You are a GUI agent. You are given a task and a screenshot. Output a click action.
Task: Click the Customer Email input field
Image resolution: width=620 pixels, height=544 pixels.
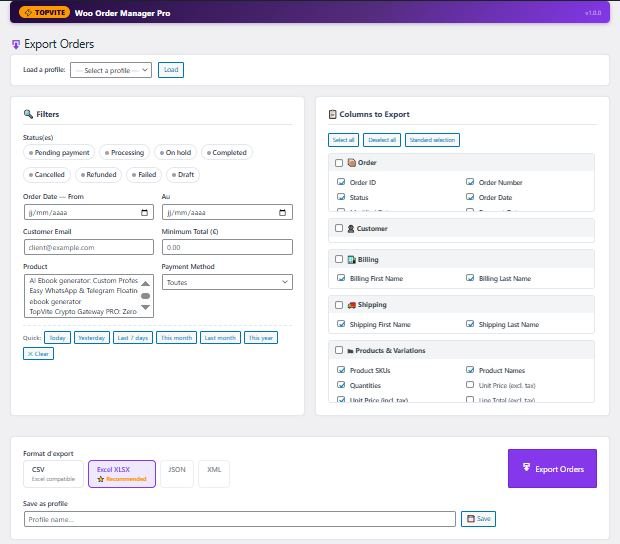click(88, 247)
